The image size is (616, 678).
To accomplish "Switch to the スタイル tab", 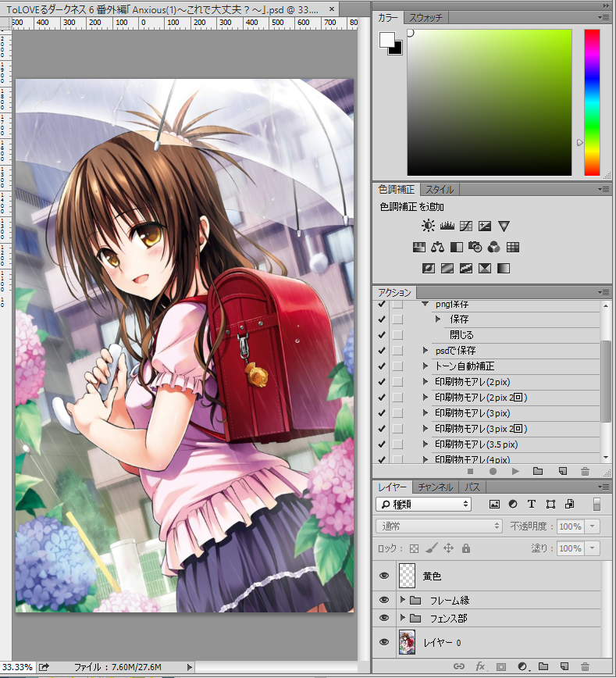I will 440,189.
